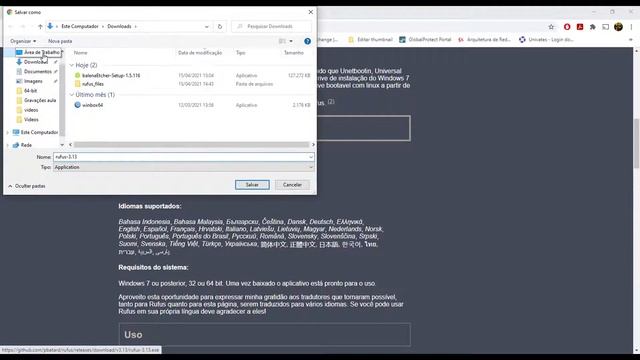Open the Opera extension icon in Chrome
The image size is (640, 360).
567,27
